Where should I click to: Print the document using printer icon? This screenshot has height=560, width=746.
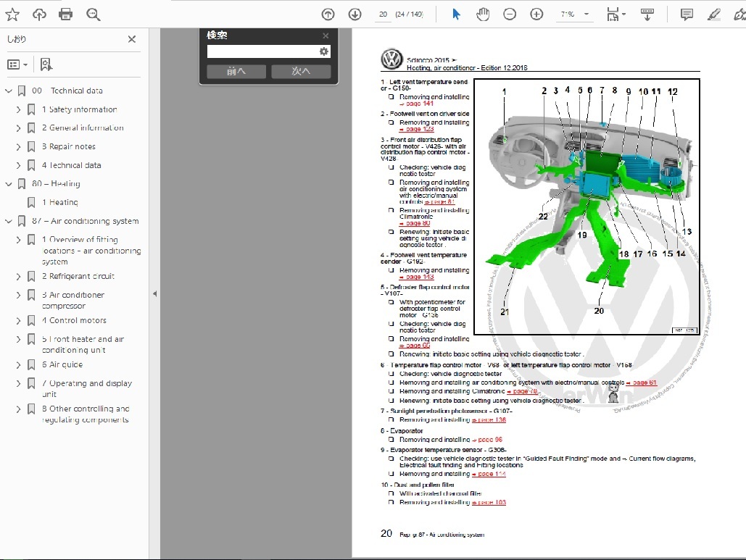coord(66,14)
